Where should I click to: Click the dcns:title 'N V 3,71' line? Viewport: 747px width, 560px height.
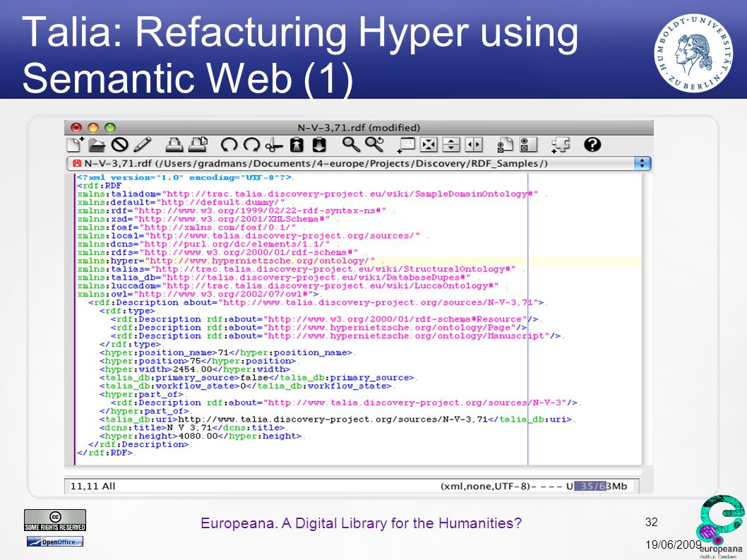pos(192,427)
